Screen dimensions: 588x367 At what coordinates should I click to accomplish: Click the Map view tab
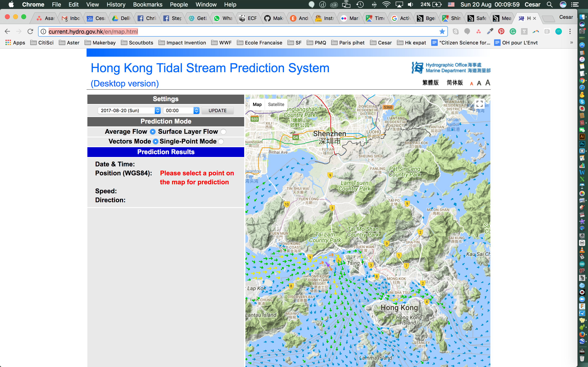pos(257,104)
